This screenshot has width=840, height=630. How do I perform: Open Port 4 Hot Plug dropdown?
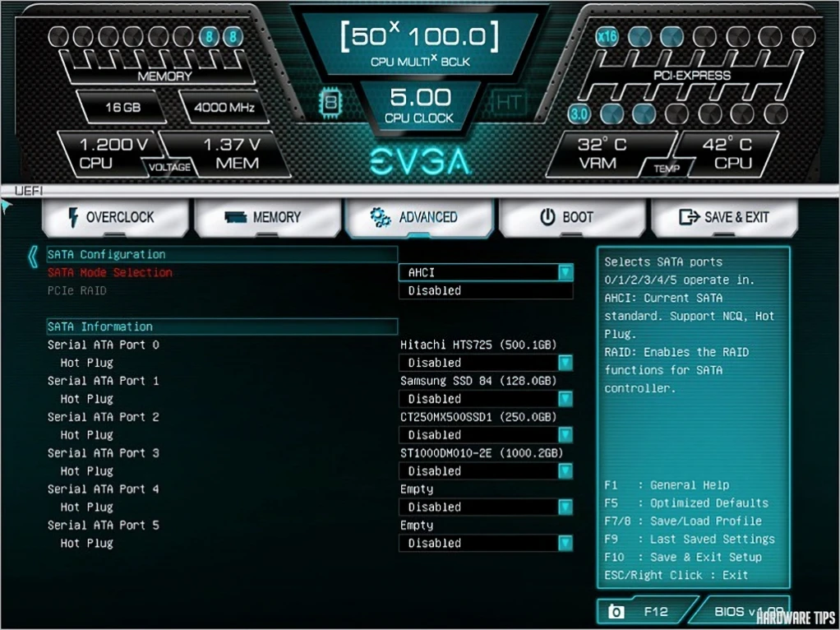(x=486, y=507)
